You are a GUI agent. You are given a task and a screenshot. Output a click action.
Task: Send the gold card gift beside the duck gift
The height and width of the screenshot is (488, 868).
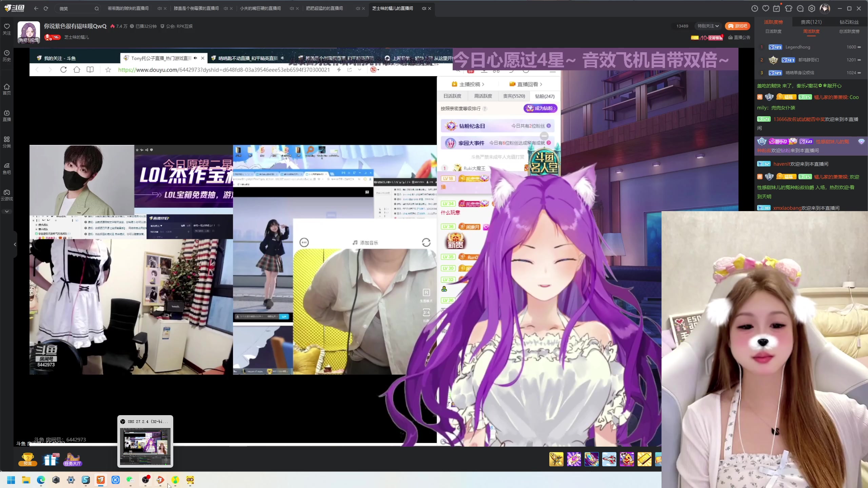pyautogui.click(x=644, y=459)
